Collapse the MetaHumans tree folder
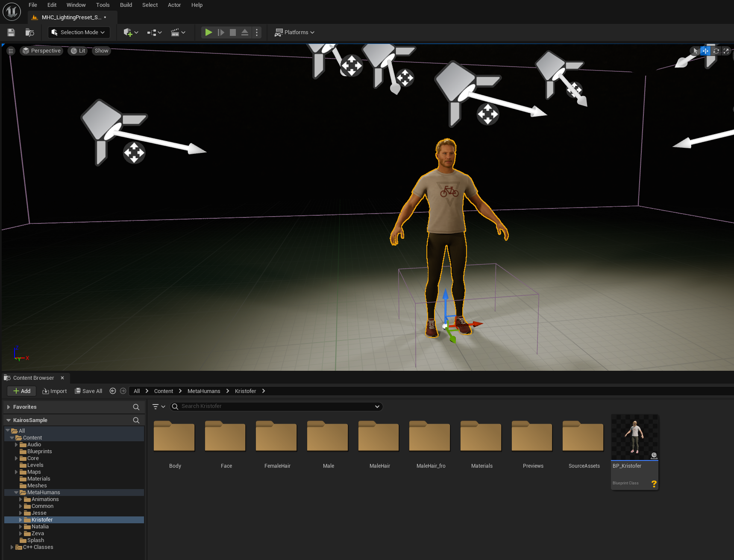 [16, 493]
